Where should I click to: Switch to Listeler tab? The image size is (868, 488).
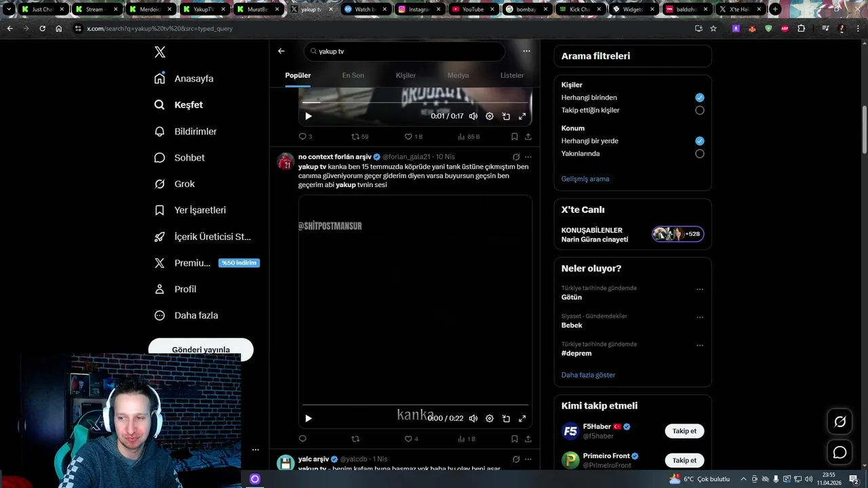pos(512,75)
